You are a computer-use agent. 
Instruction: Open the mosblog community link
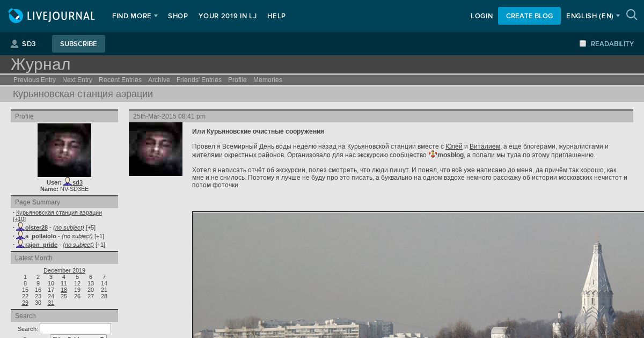point(450,155)
